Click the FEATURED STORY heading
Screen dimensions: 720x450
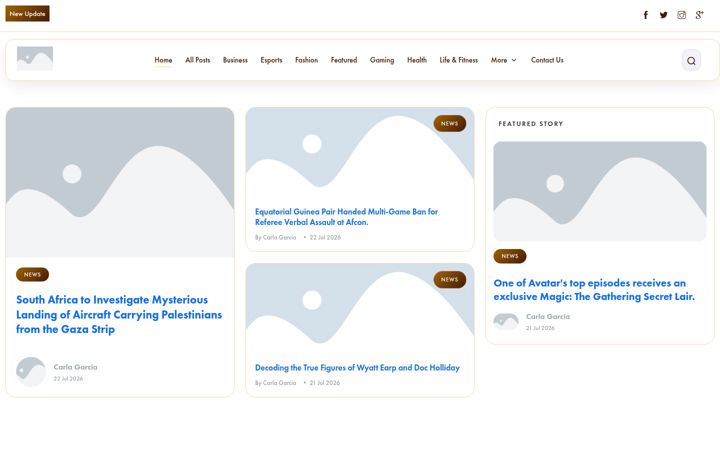pos(531,124)
